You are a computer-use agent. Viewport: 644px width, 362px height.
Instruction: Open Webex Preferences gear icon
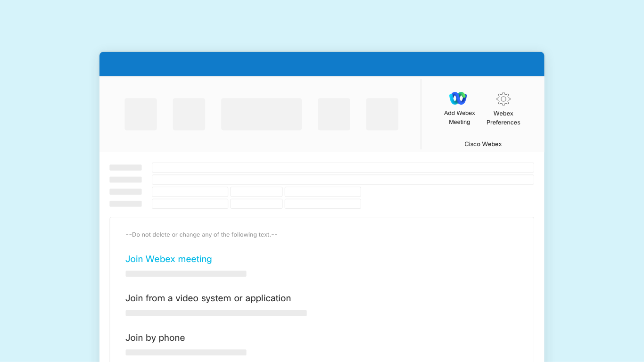point(504,99)
